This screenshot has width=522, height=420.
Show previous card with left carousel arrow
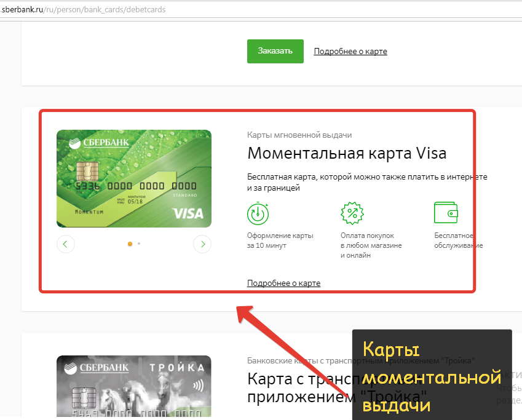coord(66,244)
